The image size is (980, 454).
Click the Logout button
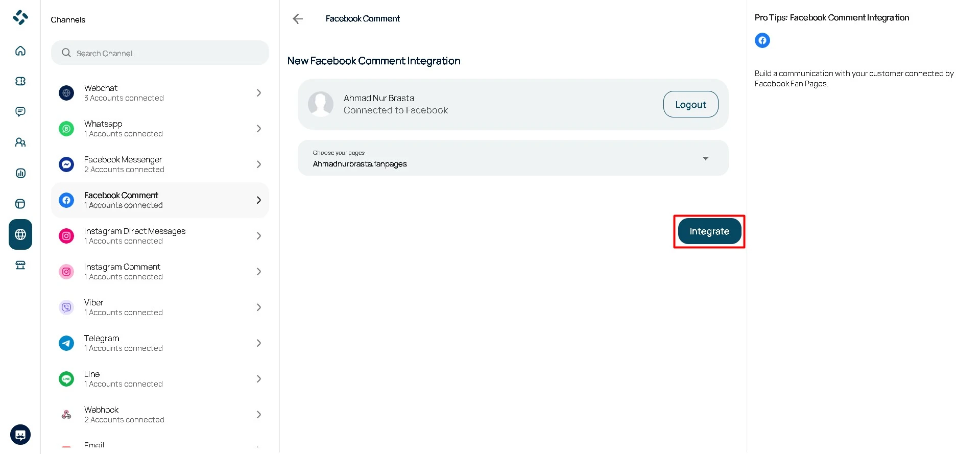[x=690, y=104]
